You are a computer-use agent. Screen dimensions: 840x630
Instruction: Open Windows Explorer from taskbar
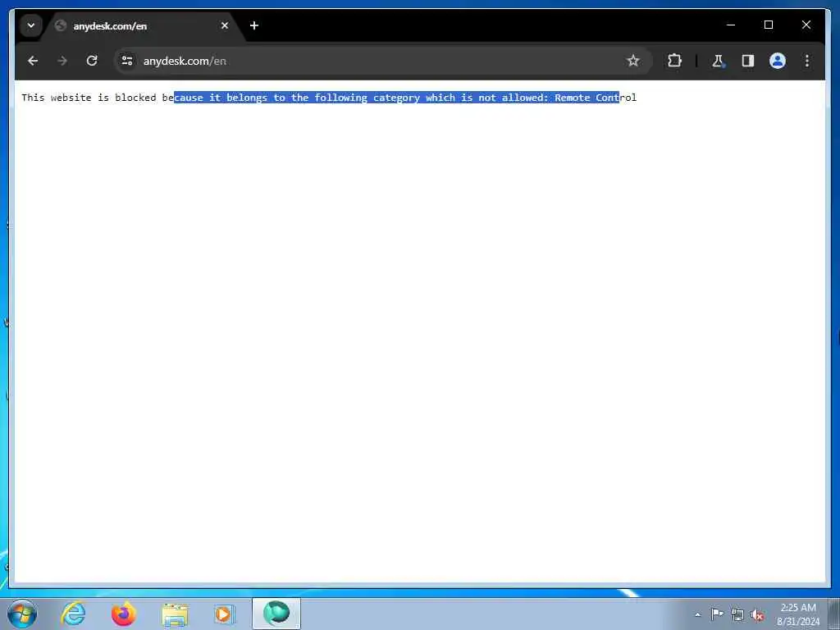pos(175,614)
